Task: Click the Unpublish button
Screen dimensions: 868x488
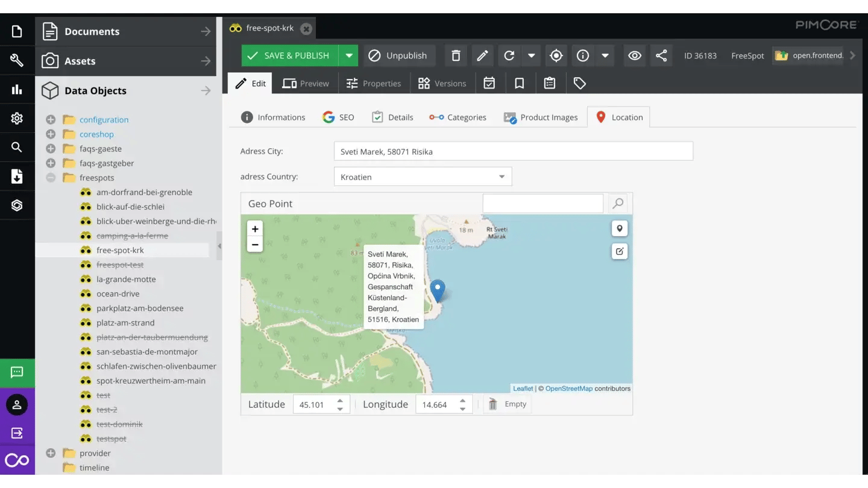Action: click(399, 55)
